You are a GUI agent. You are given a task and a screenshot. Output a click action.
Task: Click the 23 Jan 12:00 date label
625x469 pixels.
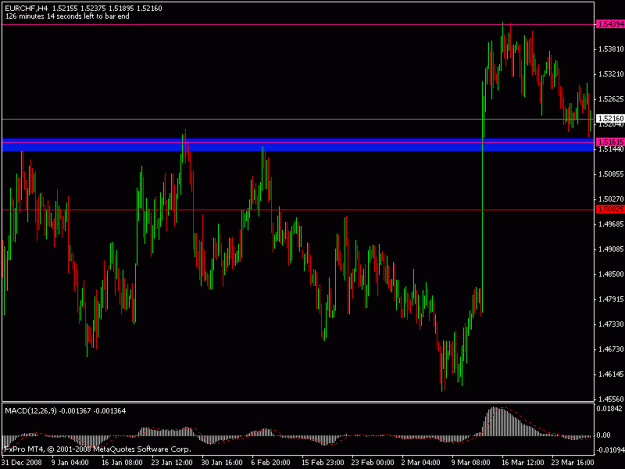172,462
